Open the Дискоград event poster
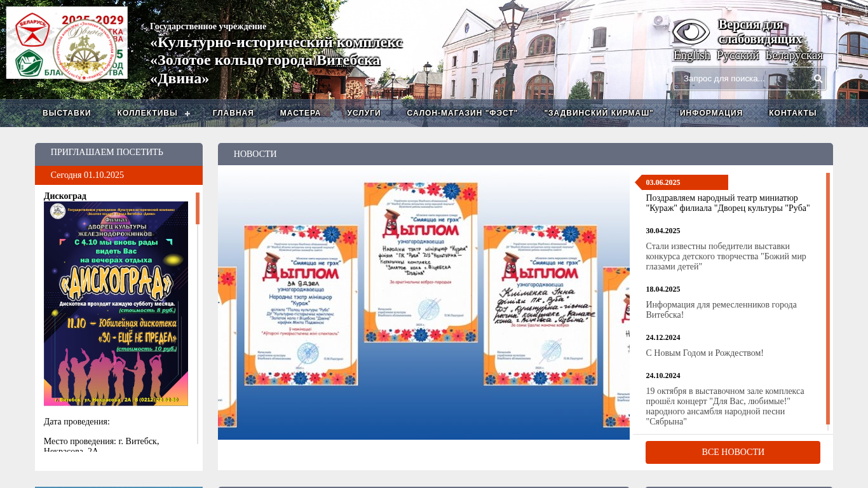868x488 pixels. [116, 304]
